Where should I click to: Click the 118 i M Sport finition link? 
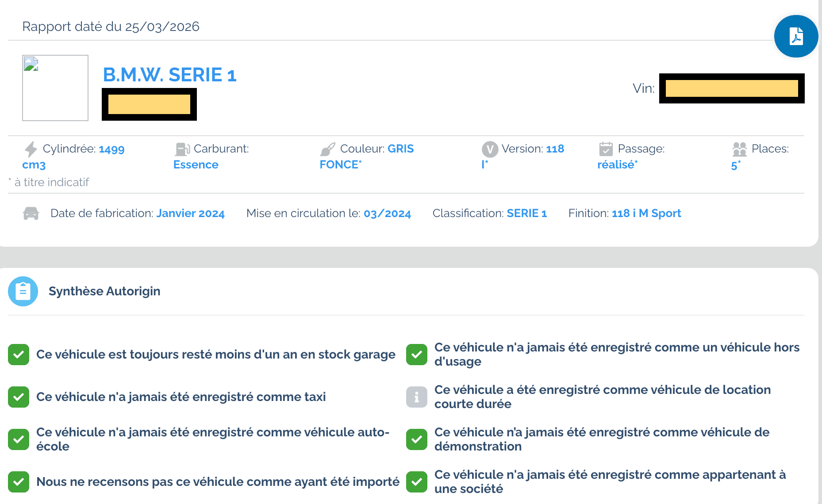[646, 213]
